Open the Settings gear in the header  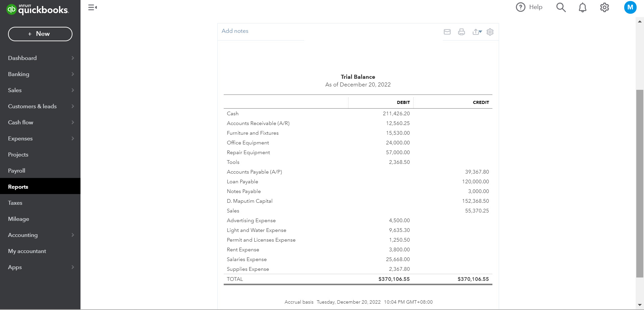pyautogui.click(x=604, y=7)
